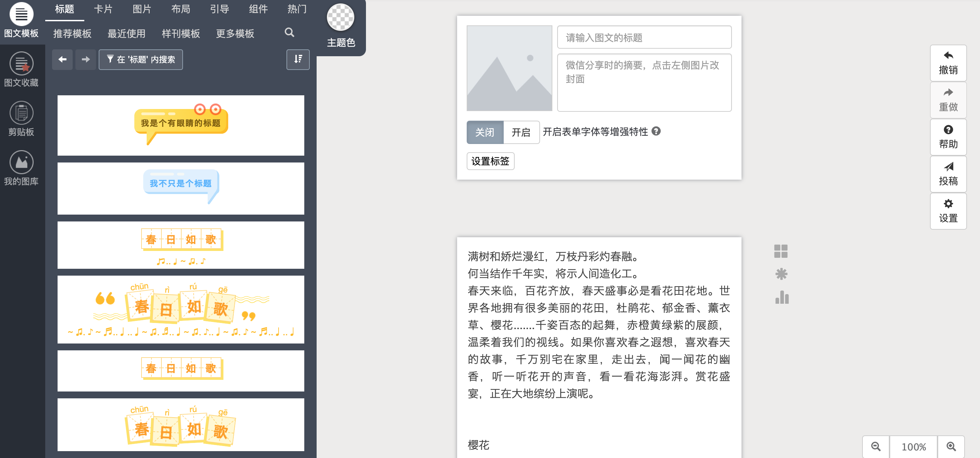Select the 关闭 toggle option
This screenshot has height=458, width=980.
pyautogui.click(x=485, y=132)
